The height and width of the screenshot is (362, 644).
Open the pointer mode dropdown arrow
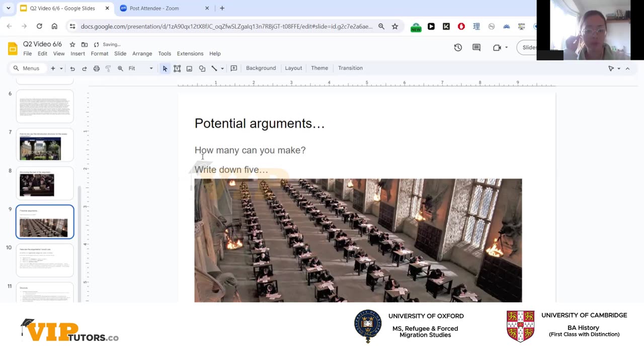click(x=619, y=68)
